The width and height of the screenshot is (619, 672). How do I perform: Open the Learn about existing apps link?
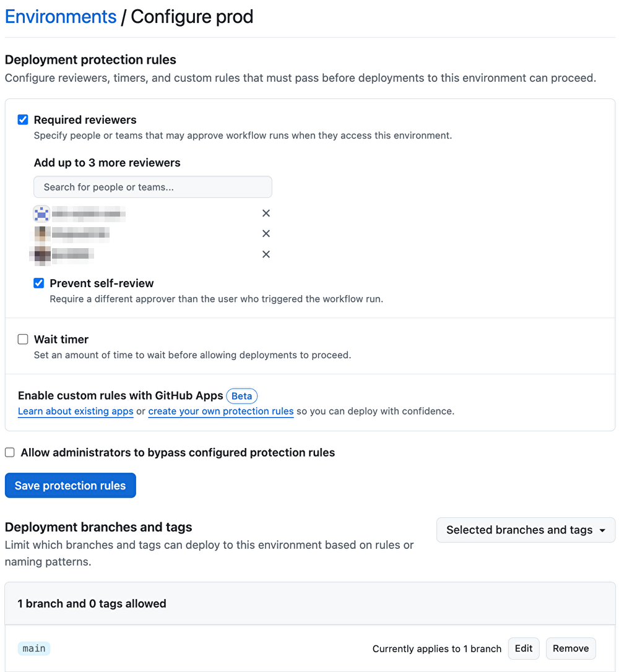coord(76,411)
